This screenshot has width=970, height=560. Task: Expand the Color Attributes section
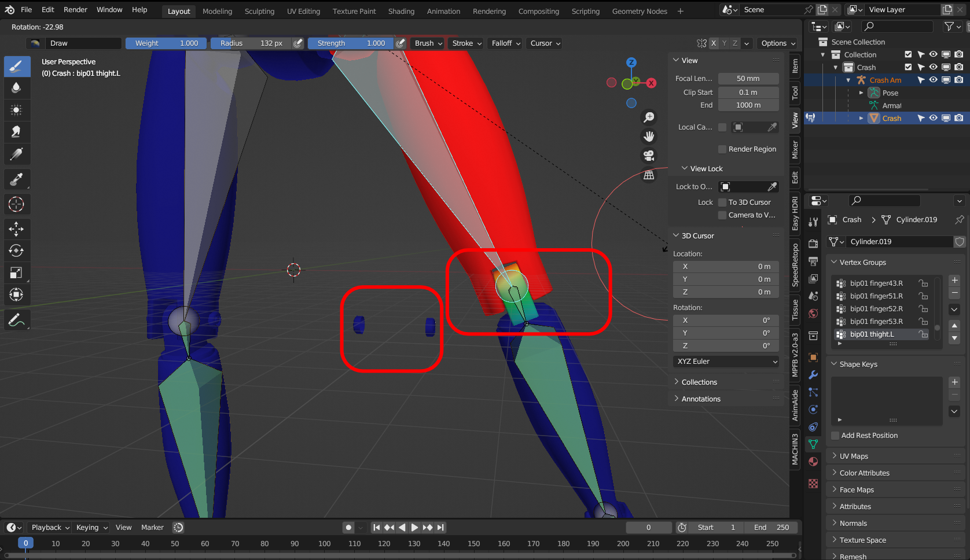865,473
